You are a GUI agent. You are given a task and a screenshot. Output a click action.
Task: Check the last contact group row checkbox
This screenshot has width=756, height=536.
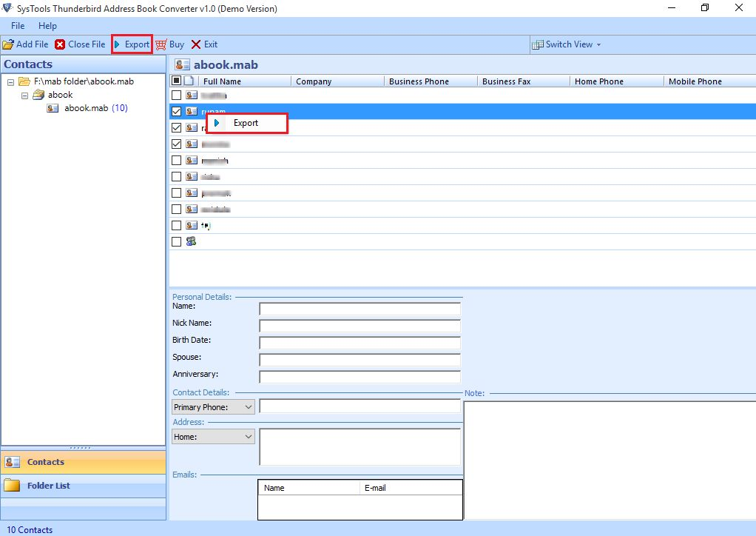coord(176,241)
